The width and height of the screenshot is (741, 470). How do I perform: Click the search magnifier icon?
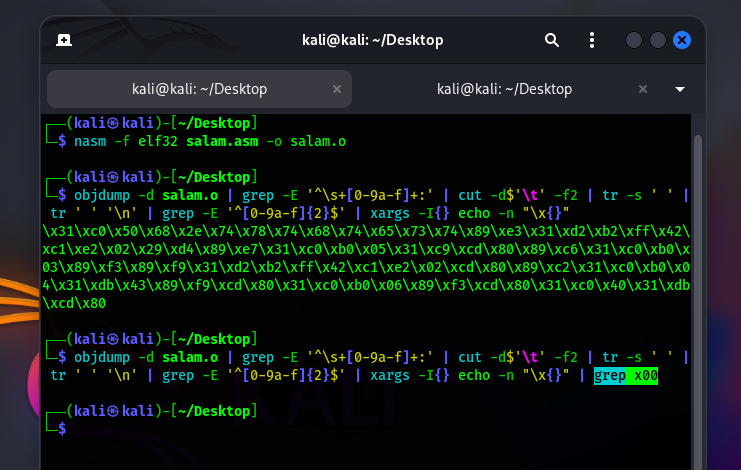[x=552, y=40]
